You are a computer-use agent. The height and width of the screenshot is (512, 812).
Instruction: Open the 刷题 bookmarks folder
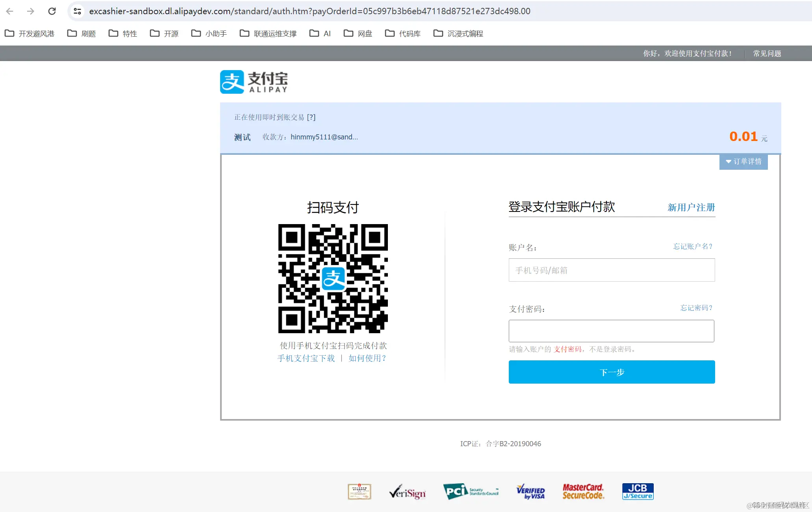click(82, 33)
